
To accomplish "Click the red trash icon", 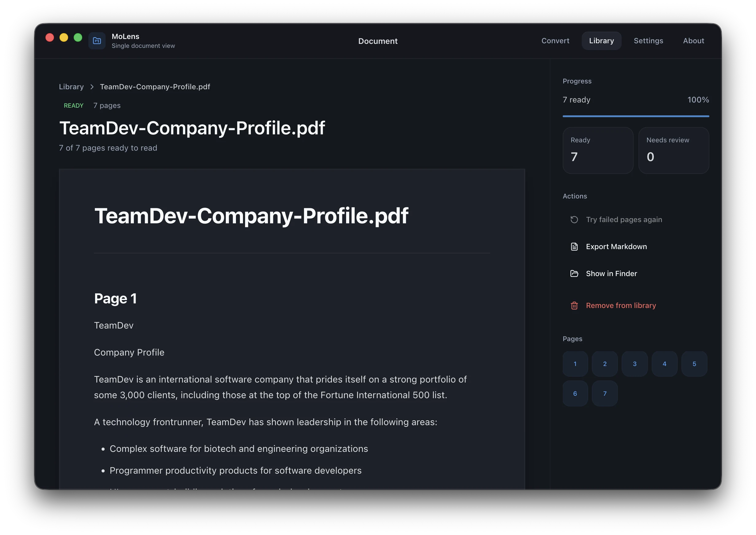I will coord(574,306).
